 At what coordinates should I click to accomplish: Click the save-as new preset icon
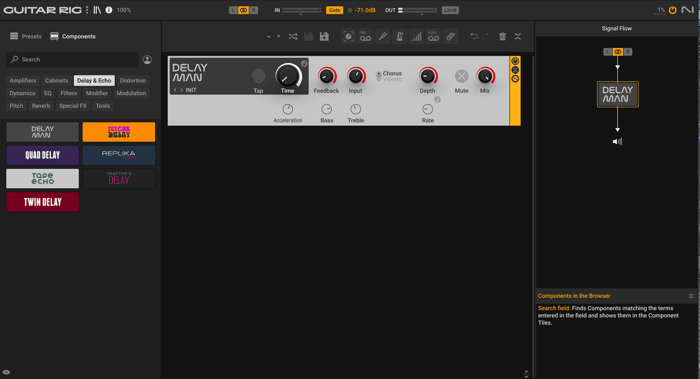click(x=325, y=37)
